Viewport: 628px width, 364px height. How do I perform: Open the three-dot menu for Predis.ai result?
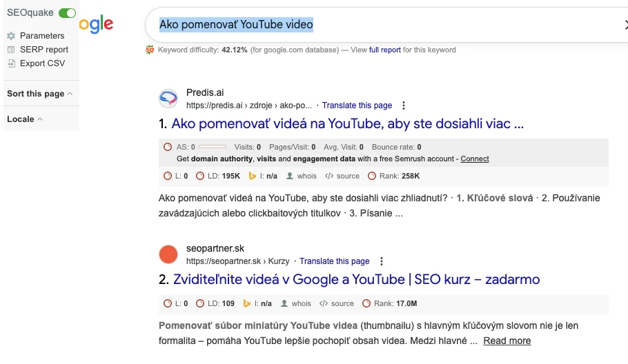[x=404, y=105]
